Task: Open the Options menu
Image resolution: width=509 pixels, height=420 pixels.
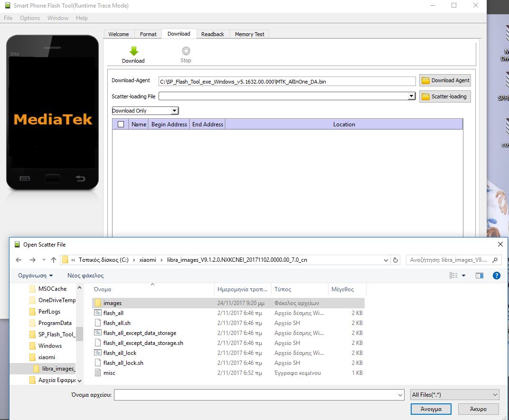Action: [x=30, y=18]
